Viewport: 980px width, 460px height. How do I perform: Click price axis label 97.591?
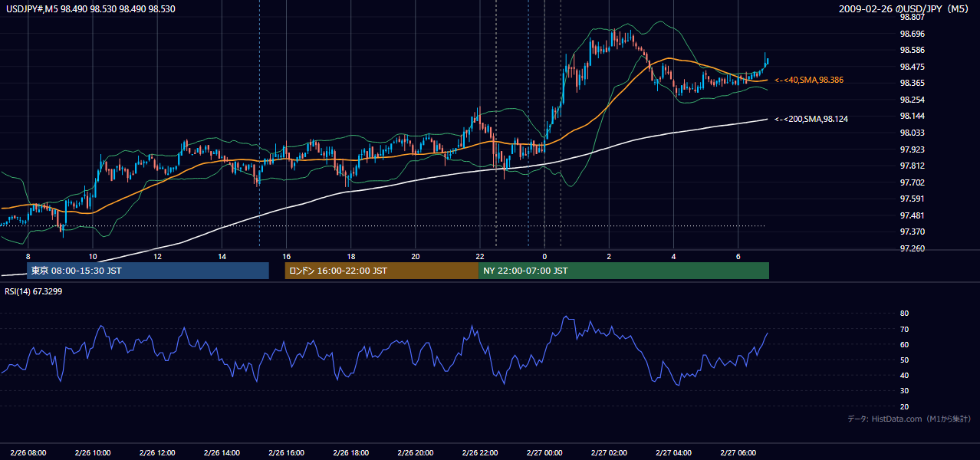[x=913, y=199]
